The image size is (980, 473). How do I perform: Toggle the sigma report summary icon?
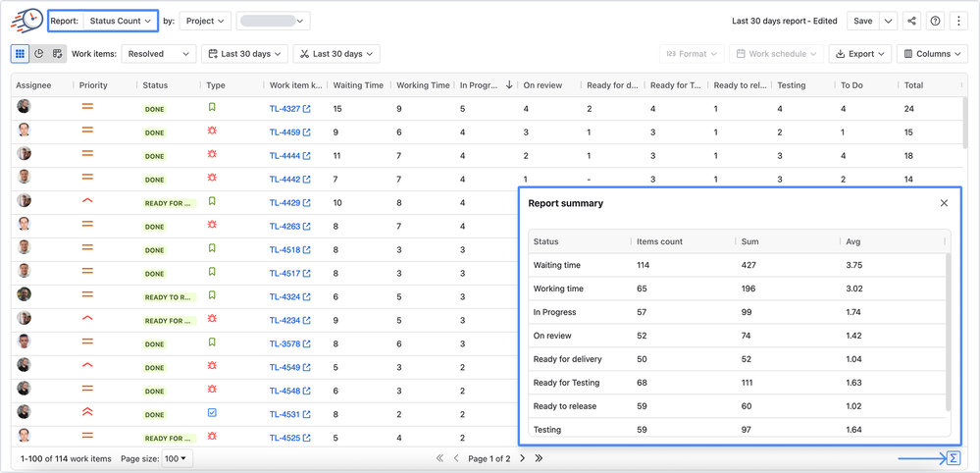click(954, 458)
